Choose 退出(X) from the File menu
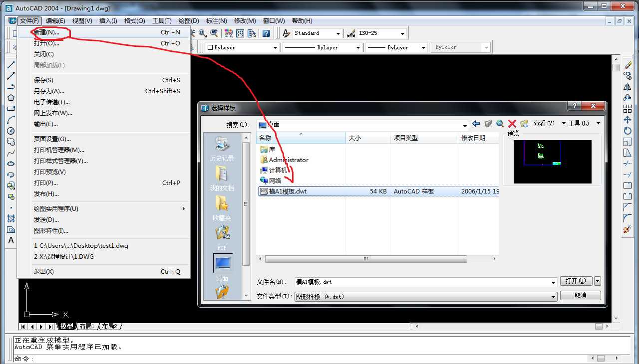The width and height of the screenshot is (639, 364). point(104,272)
